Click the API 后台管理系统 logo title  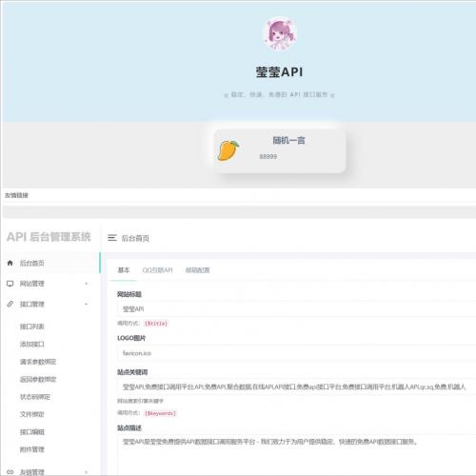[x=49, y=237]
